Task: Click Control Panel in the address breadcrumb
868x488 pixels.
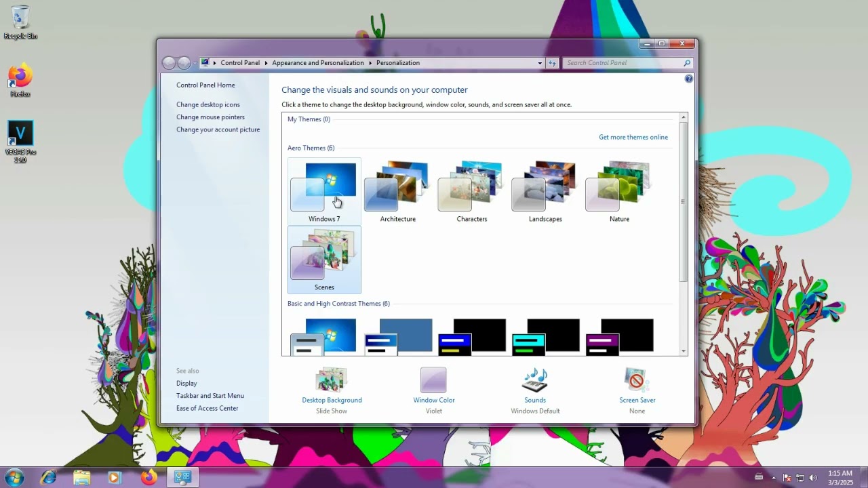Action: [240, 62]
